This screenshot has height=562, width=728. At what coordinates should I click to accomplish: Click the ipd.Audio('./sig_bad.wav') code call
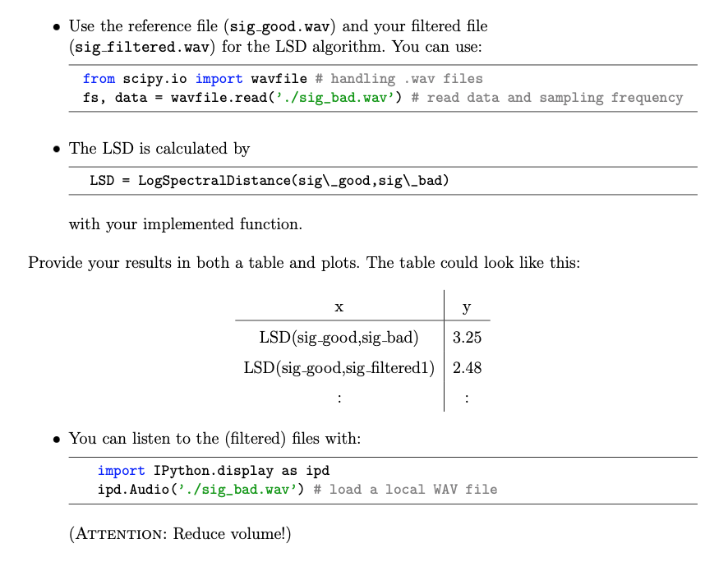click(x=201, y=490)
